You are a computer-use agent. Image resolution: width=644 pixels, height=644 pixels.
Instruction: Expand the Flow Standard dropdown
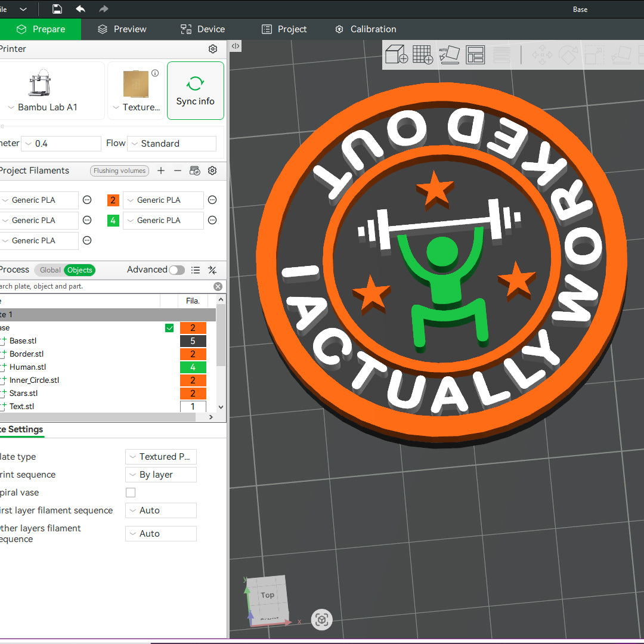click(x=172, y=144)
